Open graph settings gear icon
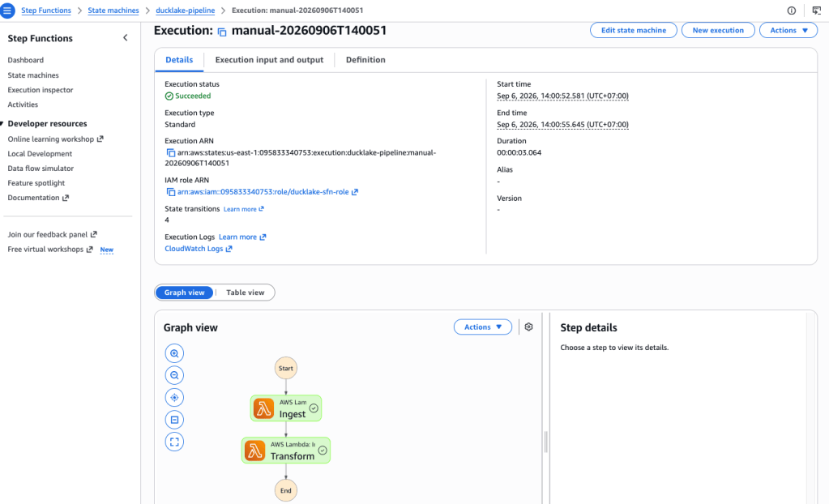 tap(528, 327)
